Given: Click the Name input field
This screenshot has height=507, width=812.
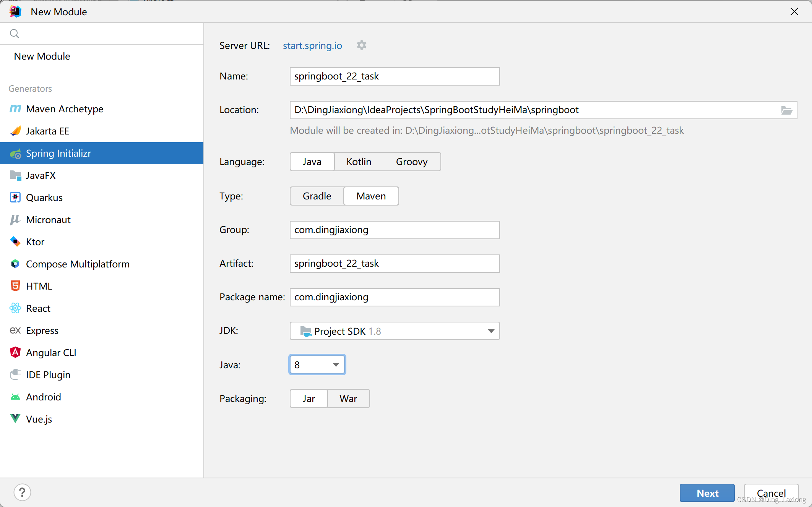Looking at the screenshot, I should [395, 76].
